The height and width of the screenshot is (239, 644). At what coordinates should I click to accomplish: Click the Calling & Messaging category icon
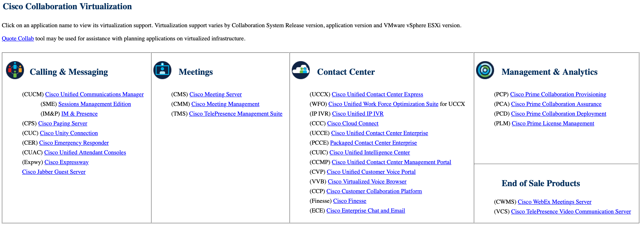tap(15, 70)
